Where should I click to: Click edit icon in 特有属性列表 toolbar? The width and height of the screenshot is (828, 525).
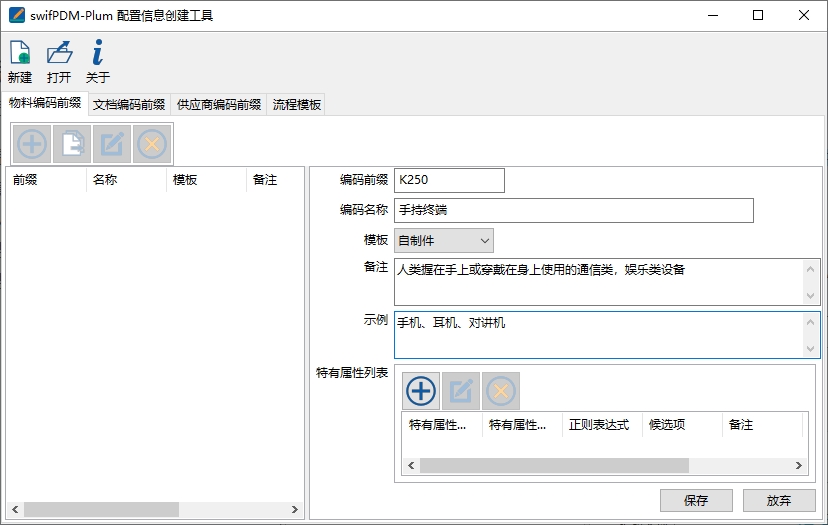pyautogui.click(x=461, y=390)
